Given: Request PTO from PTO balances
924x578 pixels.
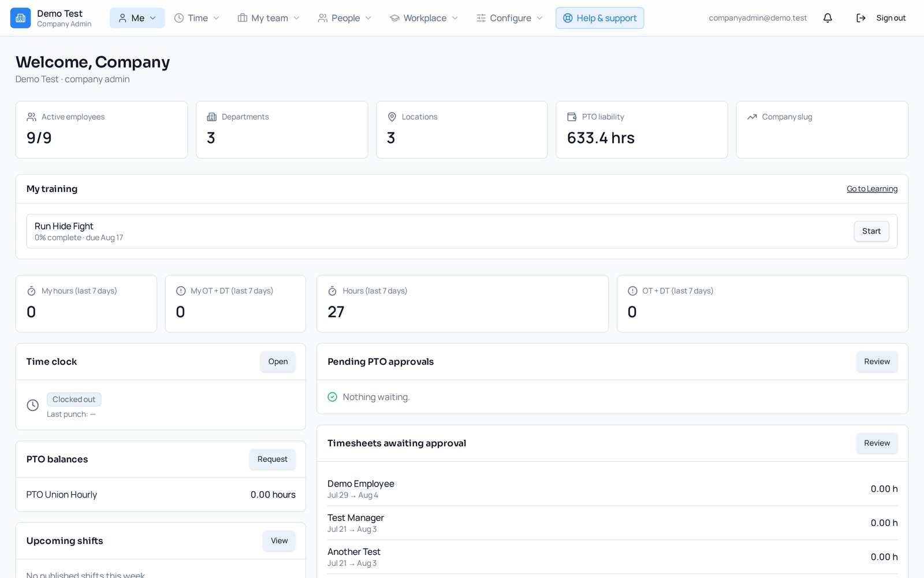Looking at the screenshot, I should coord(273,460).
